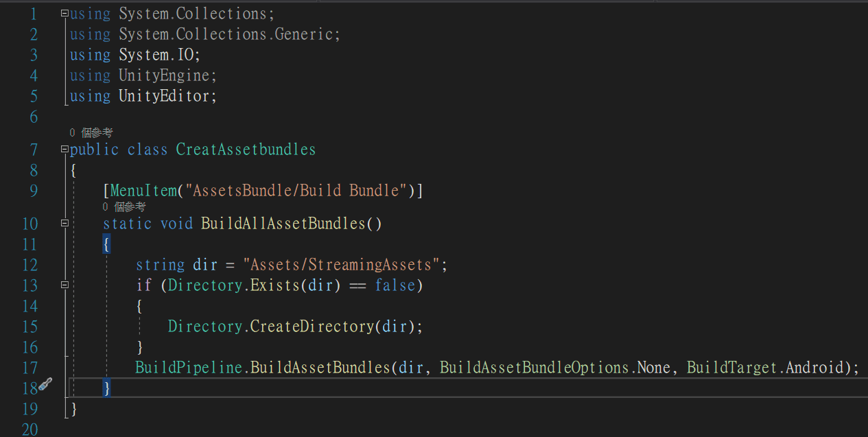This screenshot has height=437, width=868.
Task: Click the CreateDirectory method call
Action: click(311, 327)
